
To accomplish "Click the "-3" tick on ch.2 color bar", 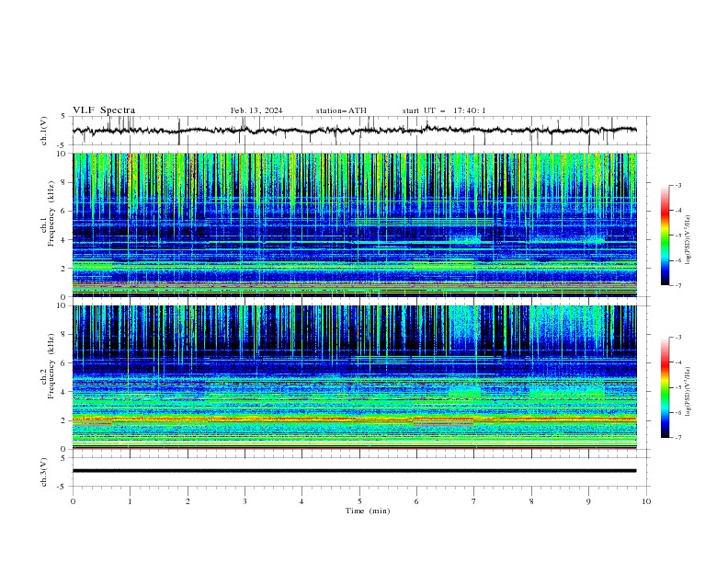I will pyautogui.click(x=678, y=338).
